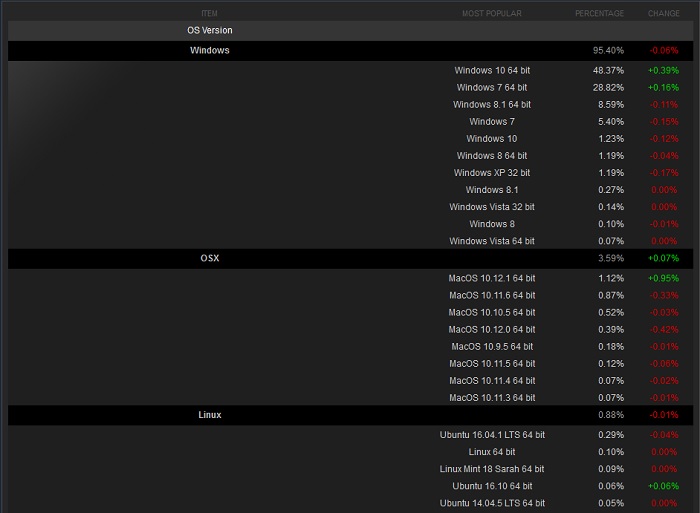Click the OSX 3.59% percentage value
Viewport: 700px width, 513px height.
tap(610, 258)
